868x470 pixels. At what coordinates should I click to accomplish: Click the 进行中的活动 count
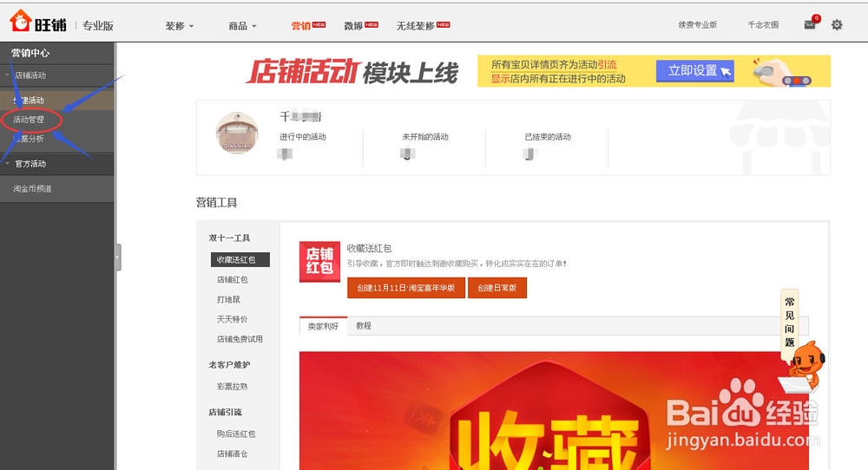point(285,153)
